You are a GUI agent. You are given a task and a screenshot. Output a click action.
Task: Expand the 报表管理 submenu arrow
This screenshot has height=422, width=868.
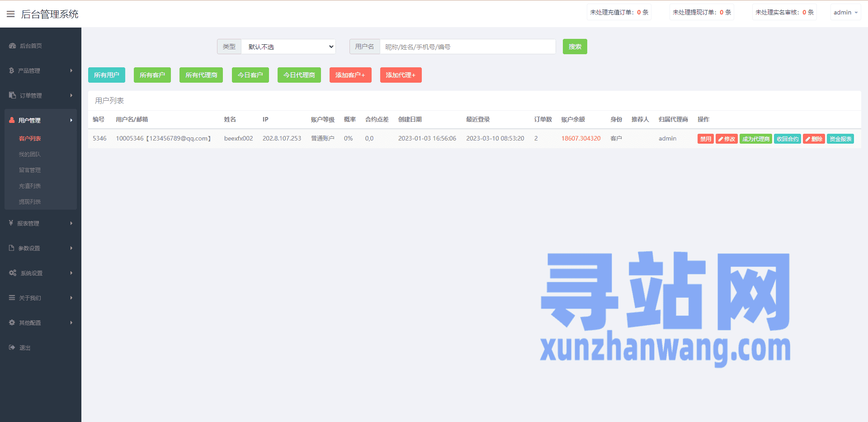pos(71,223)
